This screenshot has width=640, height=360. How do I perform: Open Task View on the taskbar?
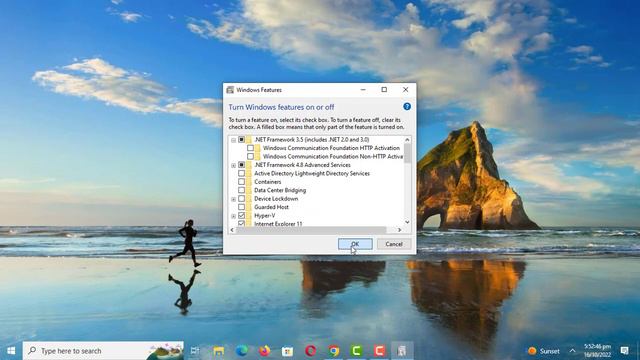195,351
